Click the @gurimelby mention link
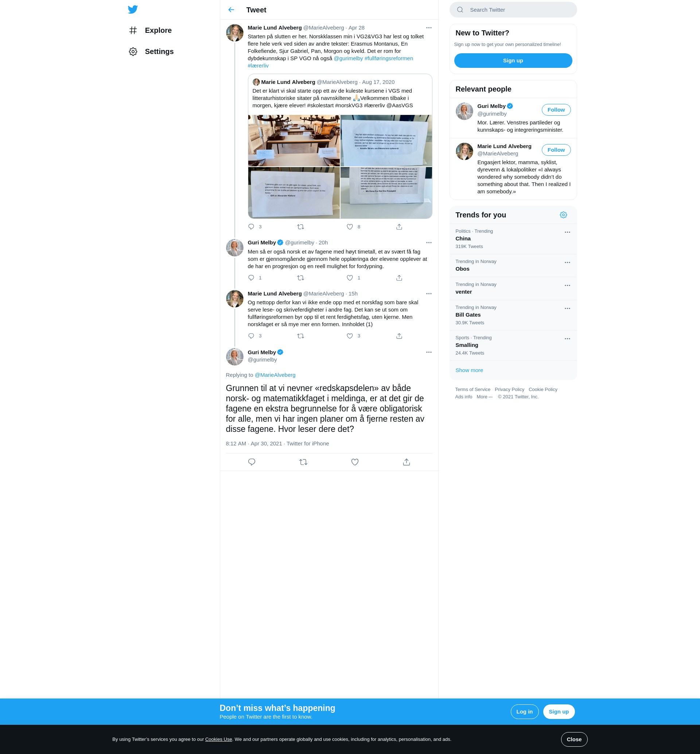This screenshot has width=700, height=754. pyautogui.click(x=348, y=58)
